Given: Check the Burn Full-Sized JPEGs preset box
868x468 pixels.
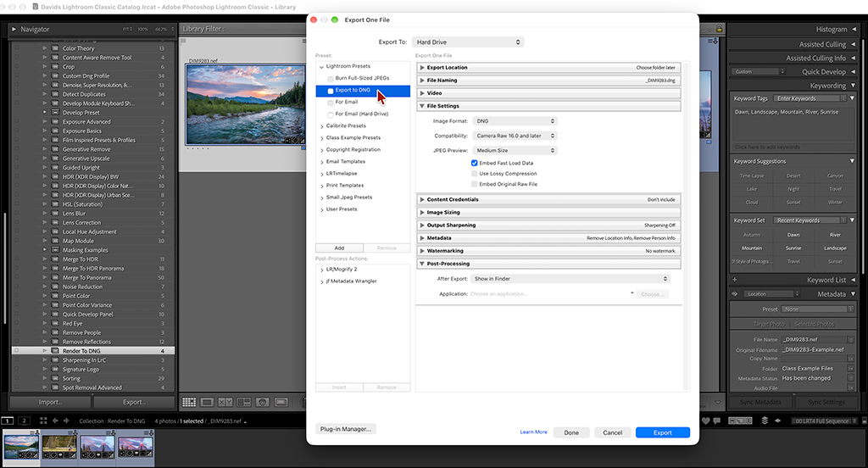Looking at the screenshot, I should click(x=331, y=79).
